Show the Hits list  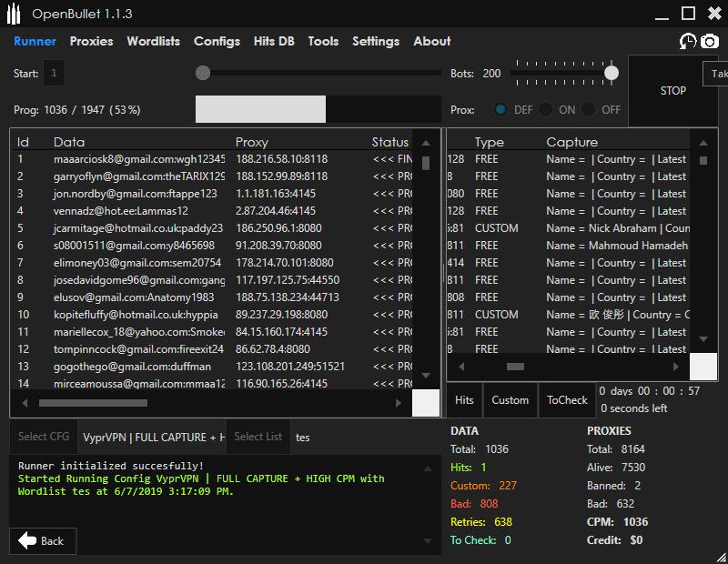coord(464,400)
